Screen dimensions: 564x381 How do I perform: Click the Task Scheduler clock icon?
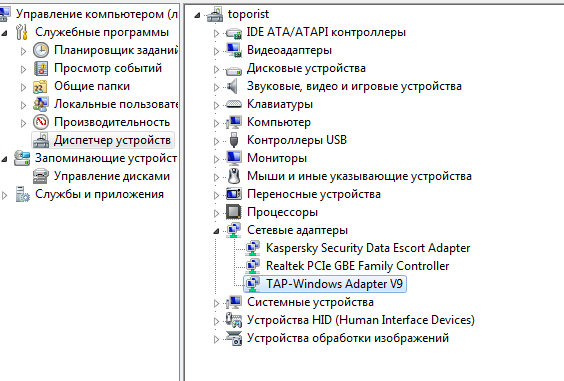pyautogui.click(x=41, y=50)
